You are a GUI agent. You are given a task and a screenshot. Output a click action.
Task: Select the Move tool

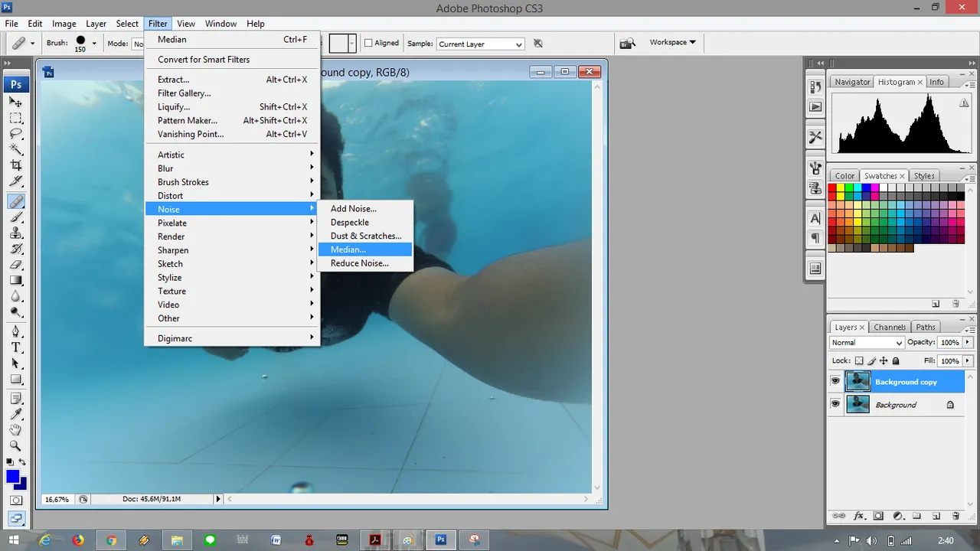tap(16, 102)
